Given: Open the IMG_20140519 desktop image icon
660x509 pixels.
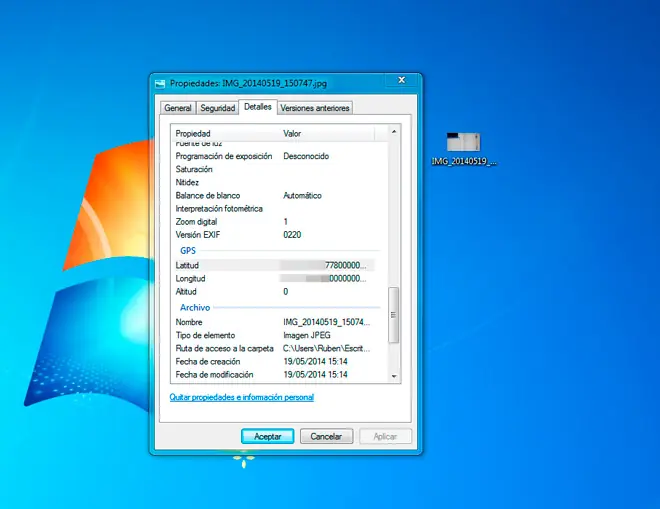Looking at the screenshot, I should (463, 149).
